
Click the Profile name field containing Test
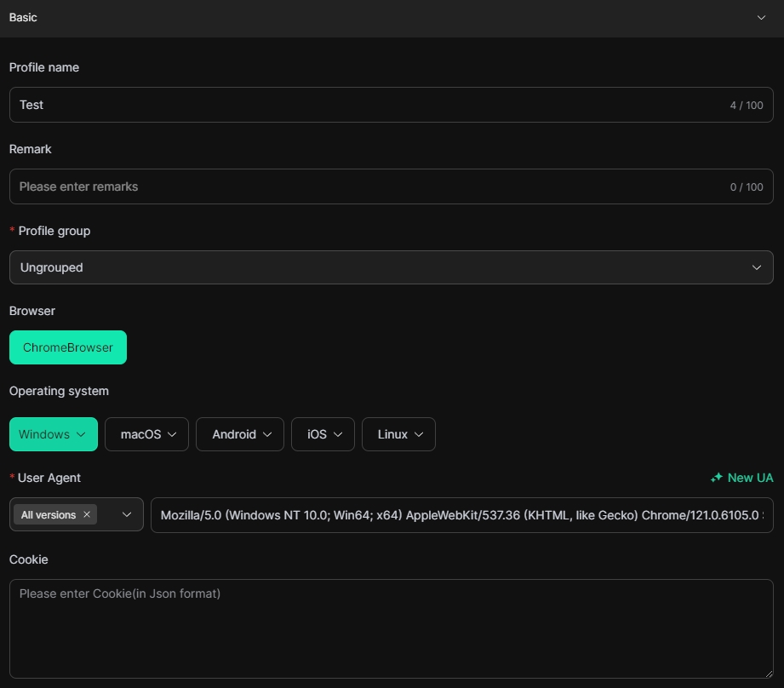click(x=391, y=105)
